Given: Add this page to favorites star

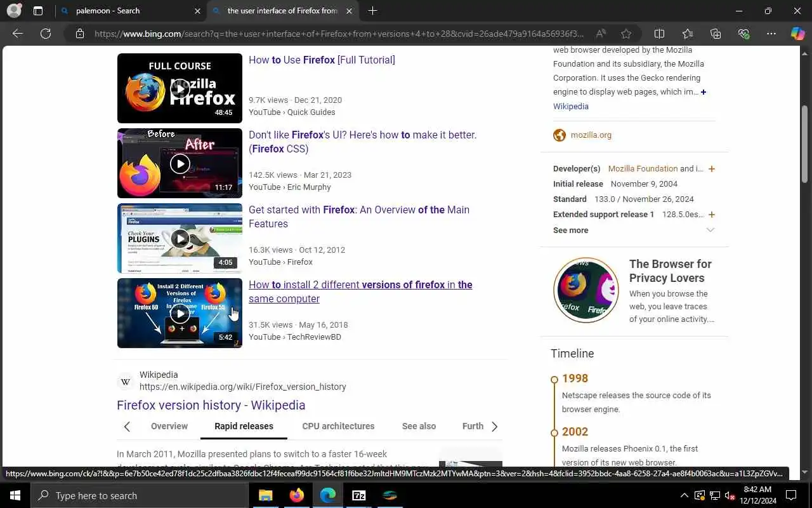Looking at the screenshot, I should point(626,34).
